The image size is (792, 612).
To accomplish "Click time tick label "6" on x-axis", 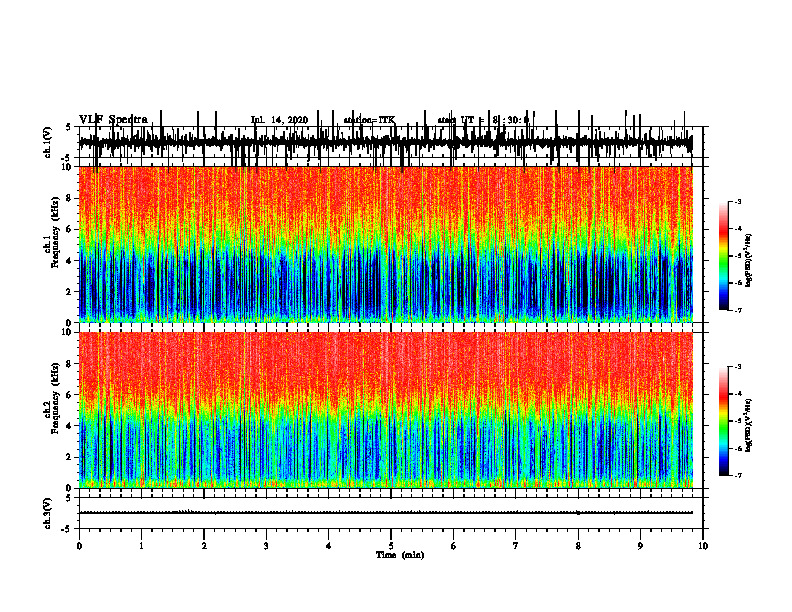I will click(454, 546).
